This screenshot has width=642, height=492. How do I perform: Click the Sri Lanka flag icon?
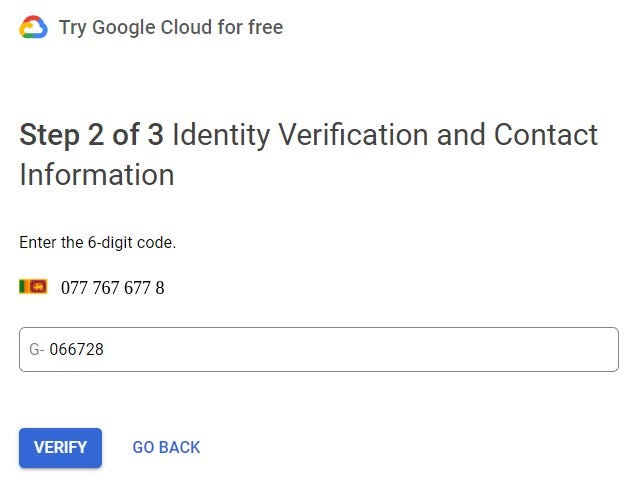33,287
